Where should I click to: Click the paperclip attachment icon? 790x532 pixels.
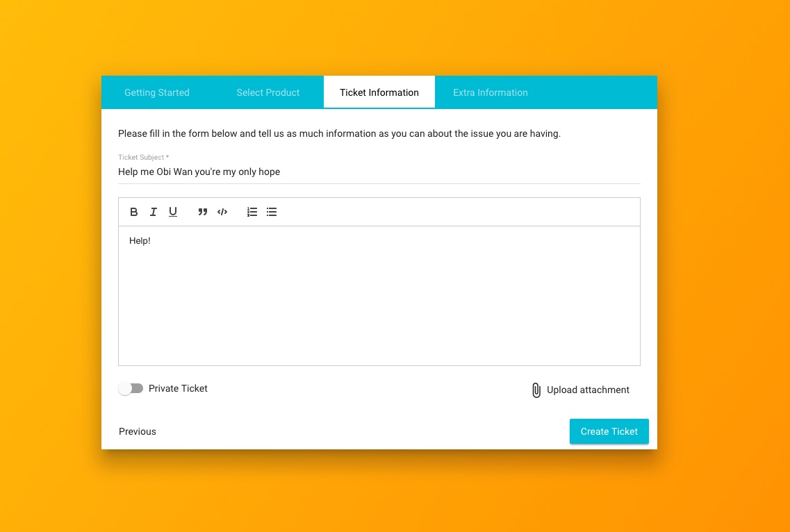tap(536, 390)
